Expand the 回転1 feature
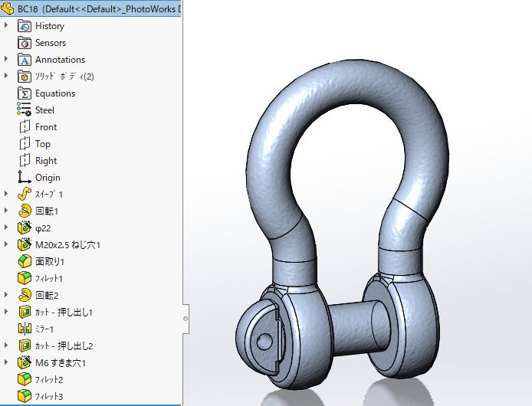The height and width of the screenshot is (406, 532). tap(6, 210)
